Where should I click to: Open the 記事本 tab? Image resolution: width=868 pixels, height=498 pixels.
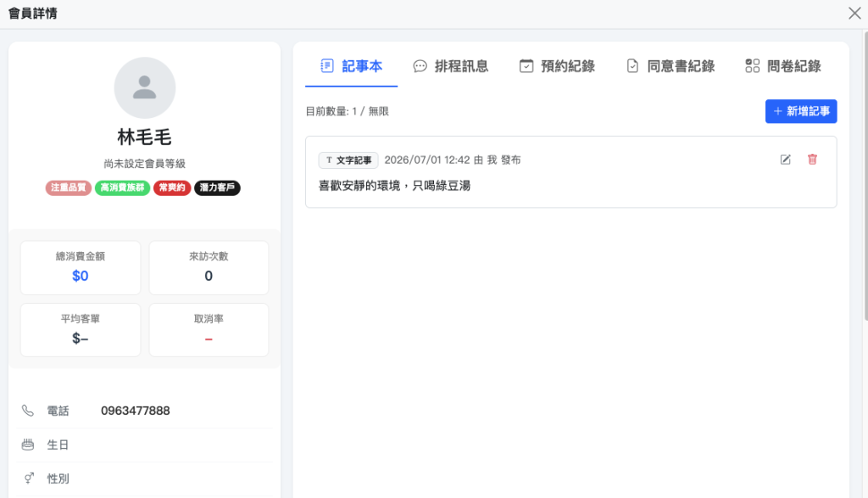352,66
